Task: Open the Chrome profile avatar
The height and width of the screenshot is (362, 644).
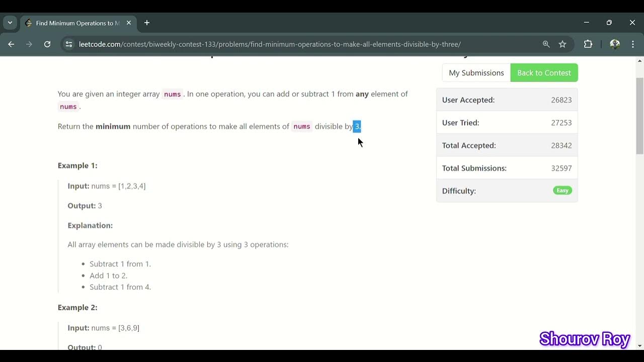Action: [615, 44]
